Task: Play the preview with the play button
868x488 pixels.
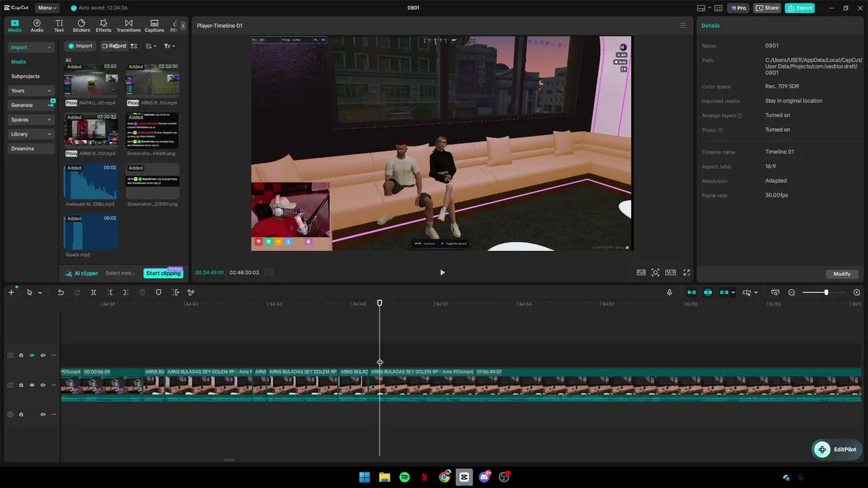Action: point(442,272)
